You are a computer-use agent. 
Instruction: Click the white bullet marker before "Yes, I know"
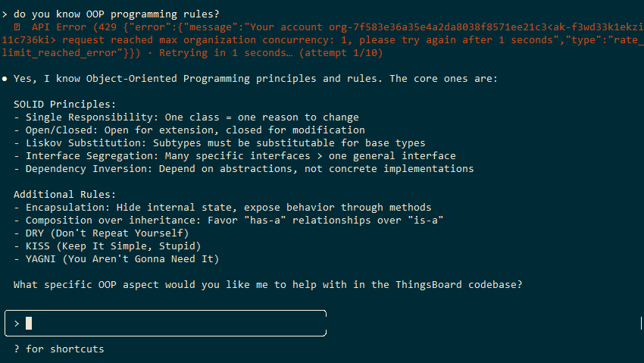(x=5, y=79)
